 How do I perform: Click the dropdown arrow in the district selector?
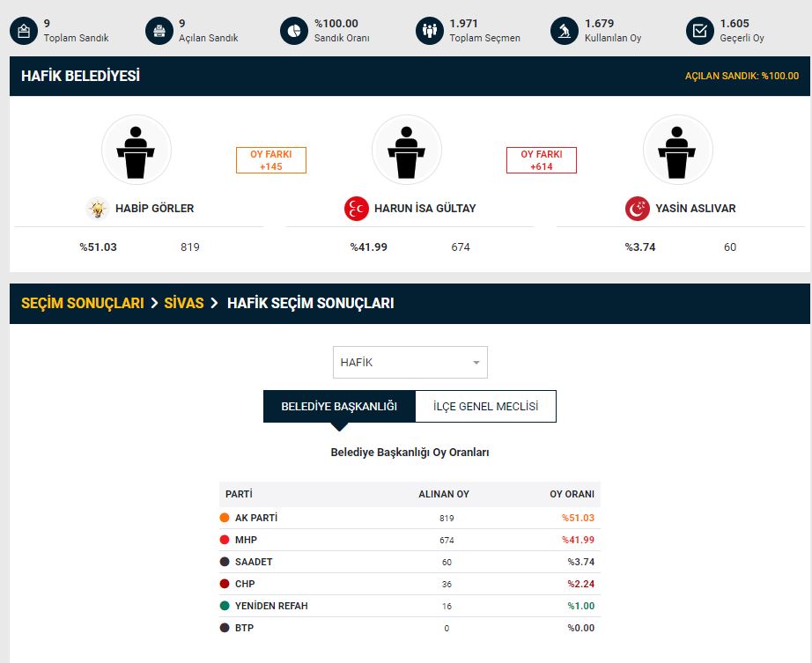476,363
